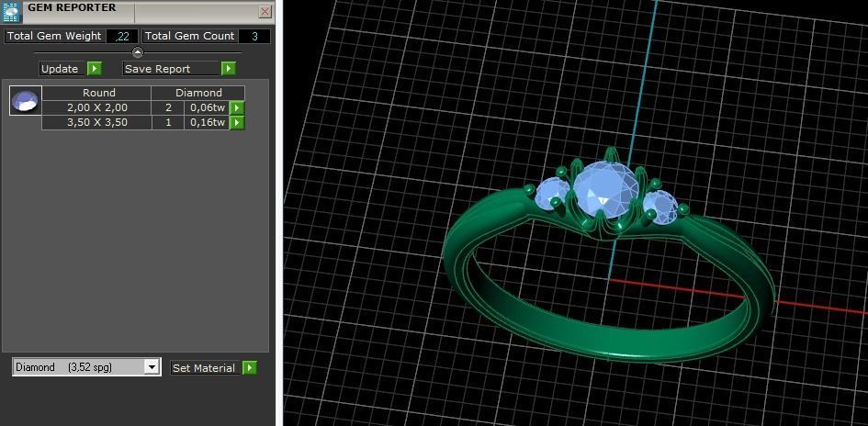The height and width of the screenshot is (426, 868).
Task: Collapse the panel with the round arrow
Action: pos(138,52)
